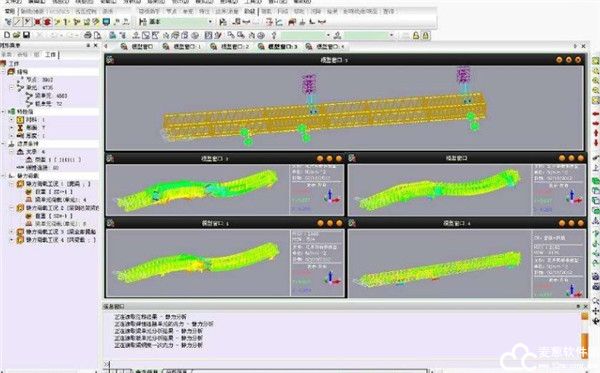Toggle the second padlock icon in the toolbar
Viewport: 600px width, 373px height.
coord(426,36)
